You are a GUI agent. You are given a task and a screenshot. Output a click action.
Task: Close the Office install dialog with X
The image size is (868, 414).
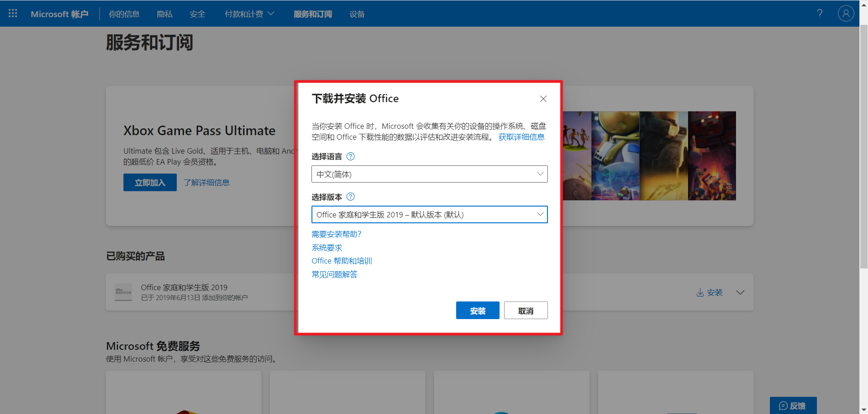(x=543, y=99)
